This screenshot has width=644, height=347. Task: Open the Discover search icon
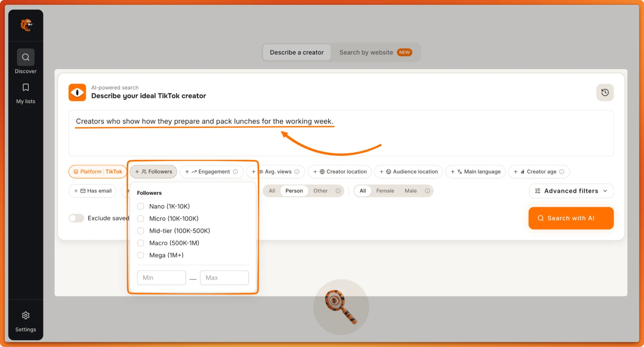point(26,57)
